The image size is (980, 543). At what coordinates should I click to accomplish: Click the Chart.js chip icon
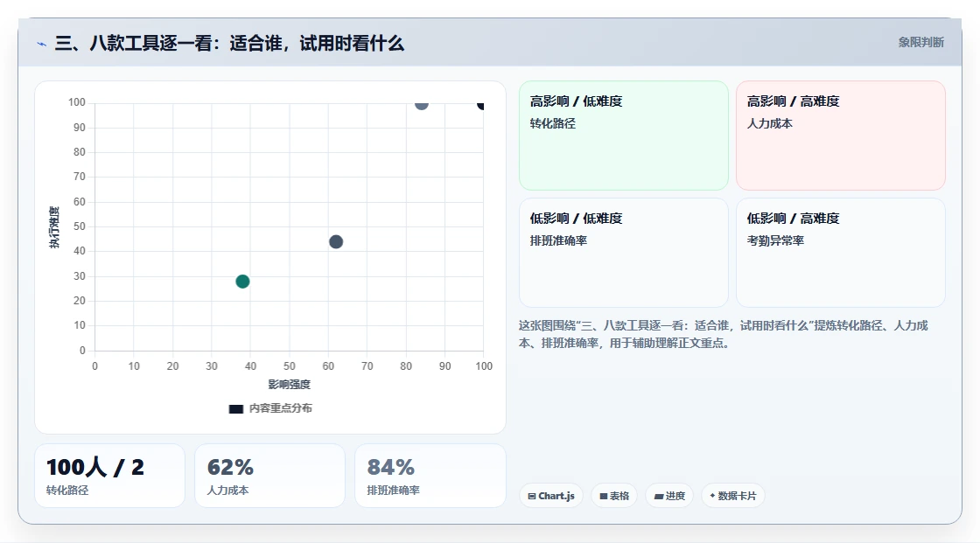532,496
